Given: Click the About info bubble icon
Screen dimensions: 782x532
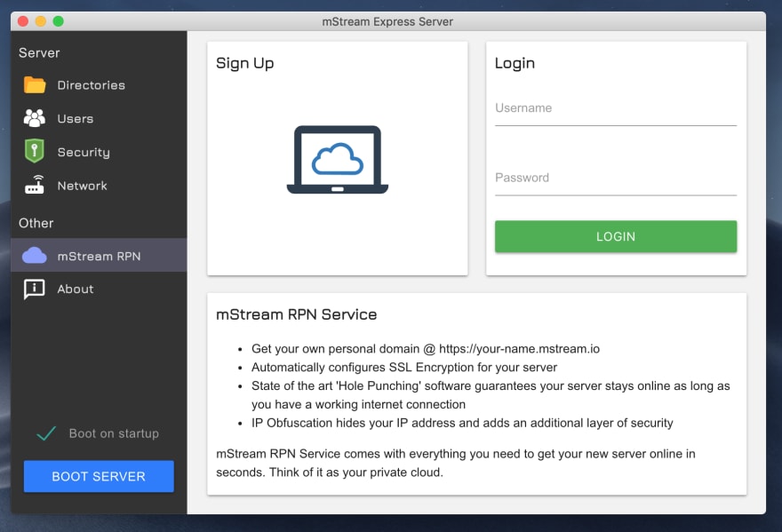Looking at the screenshot, I should pos(35,290).
